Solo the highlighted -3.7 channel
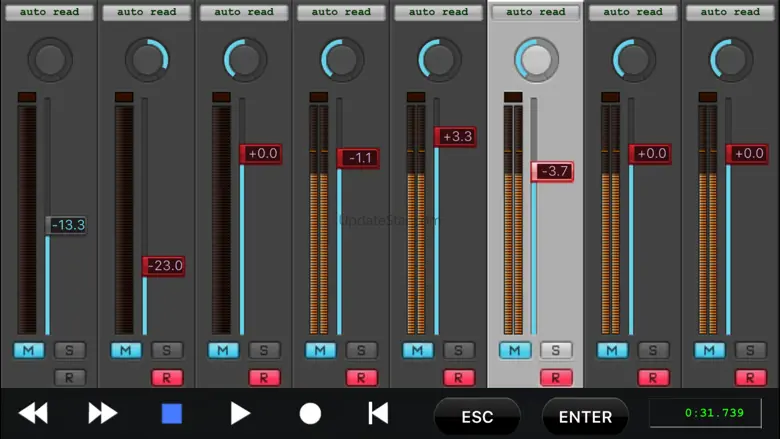780x439 pixels. pyautogui.click(x=556, y=350)
